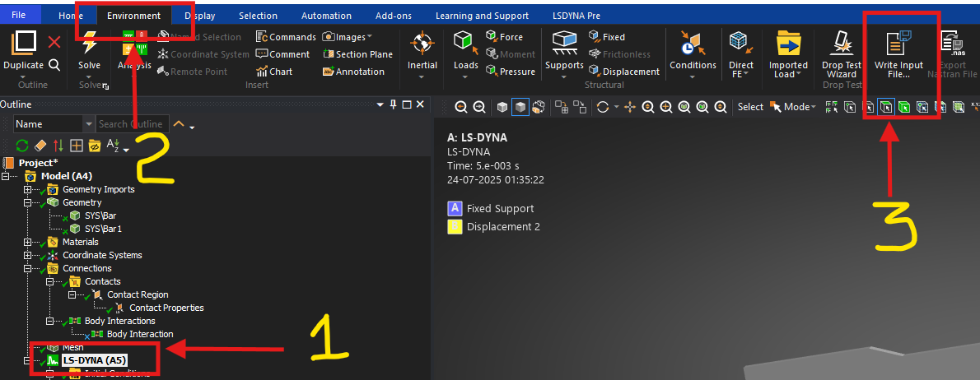
Task: Click the green refresh icon in Outline toolbar
Action: (22, 146)
